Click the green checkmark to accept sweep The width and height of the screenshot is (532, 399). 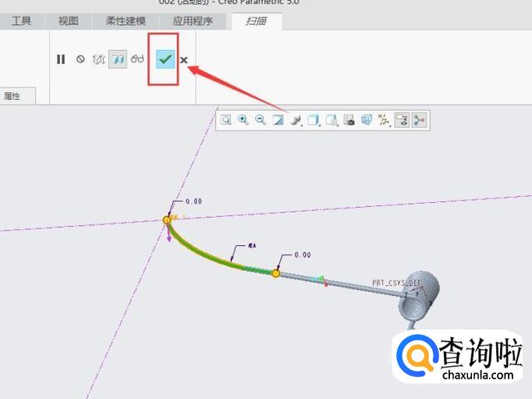tap(165, 59)
